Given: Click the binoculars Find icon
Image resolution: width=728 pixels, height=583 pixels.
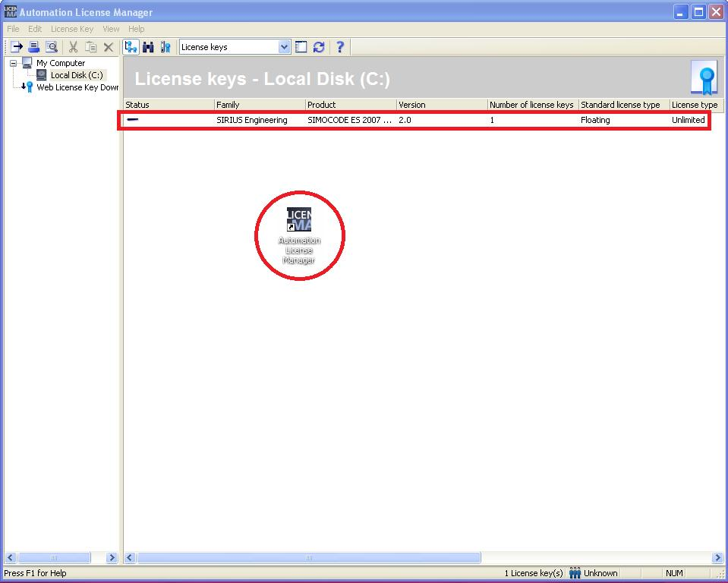Looking at the screenshot, I should (148, 47).
